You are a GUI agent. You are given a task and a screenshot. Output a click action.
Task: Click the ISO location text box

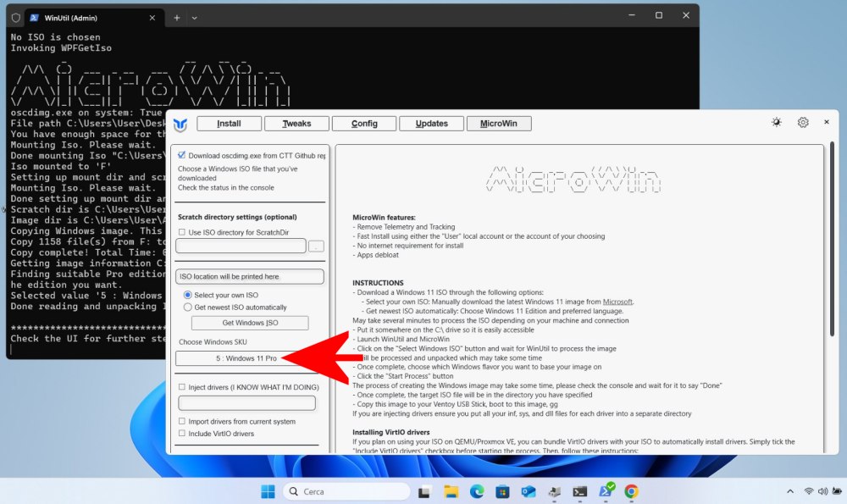[250, 277]
